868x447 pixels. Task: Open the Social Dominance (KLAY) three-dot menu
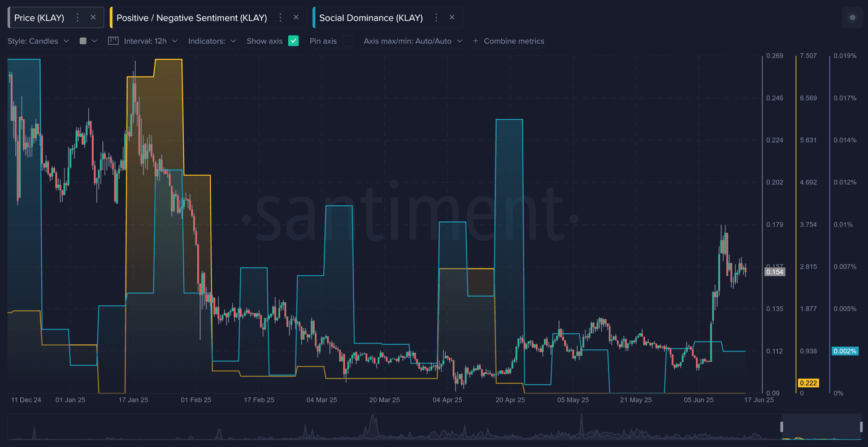click(x=436, y=18)
